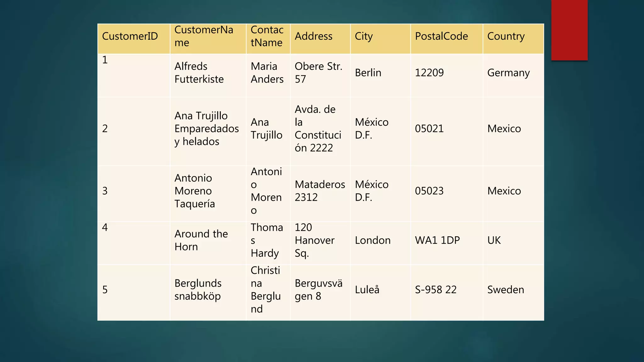Click the City column header
The image size is (644, 362).
380,39
